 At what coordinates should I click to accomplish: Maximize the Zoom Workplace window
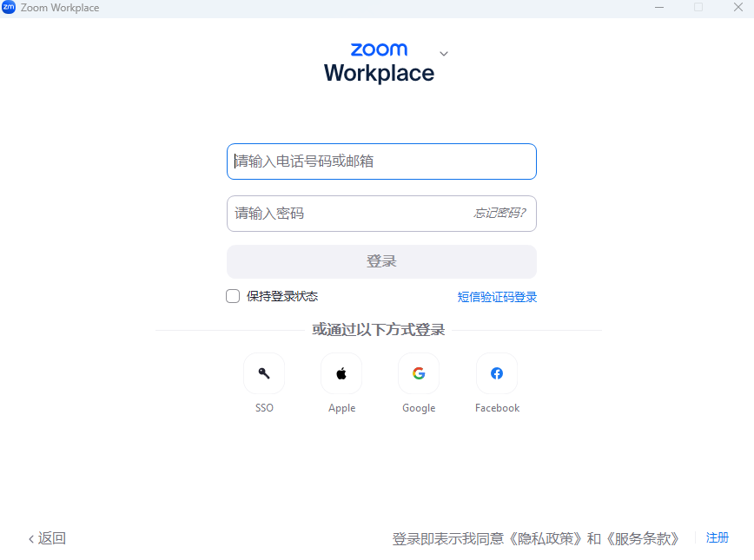pyautogui.click(x=698, y=7)
